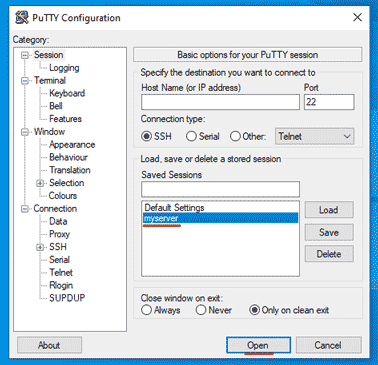Image resolution: width=378 pixels, height=365 pixels.
Task: Close the PuTTY Configuration window
Action: click(357, 17)
